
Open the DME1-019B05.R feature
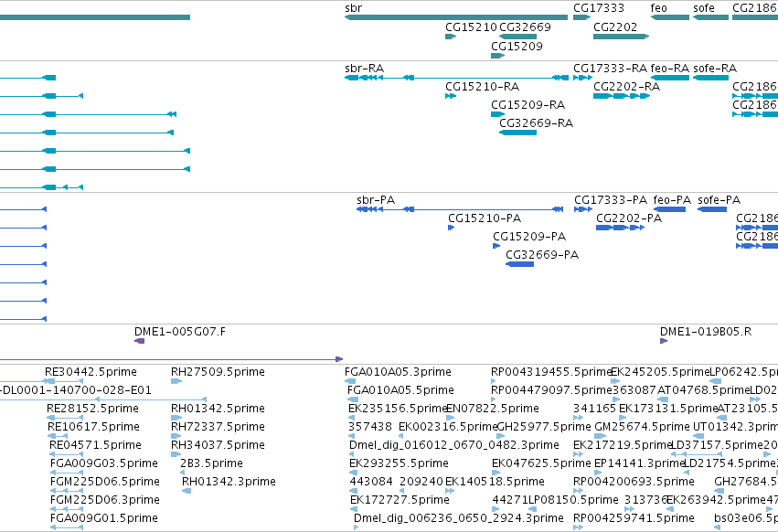point(664,341)
